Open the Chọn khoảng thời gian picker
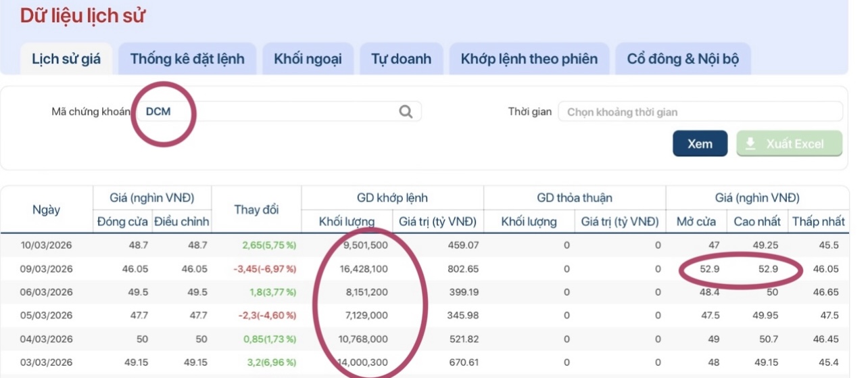 pyautogui.click(x=700, y=112)
